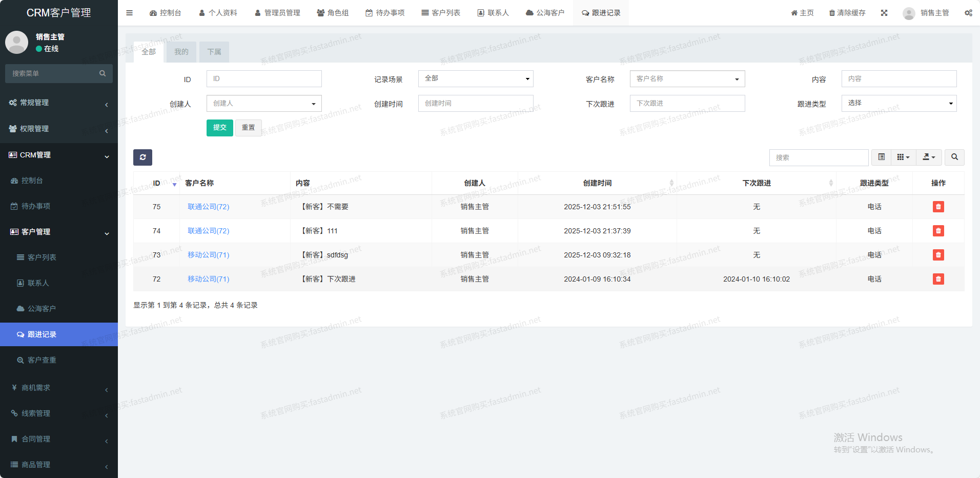Open the column visibility dropdown
Image resolution: width=980 pixels, height=478 pixels.
[903, 157]
